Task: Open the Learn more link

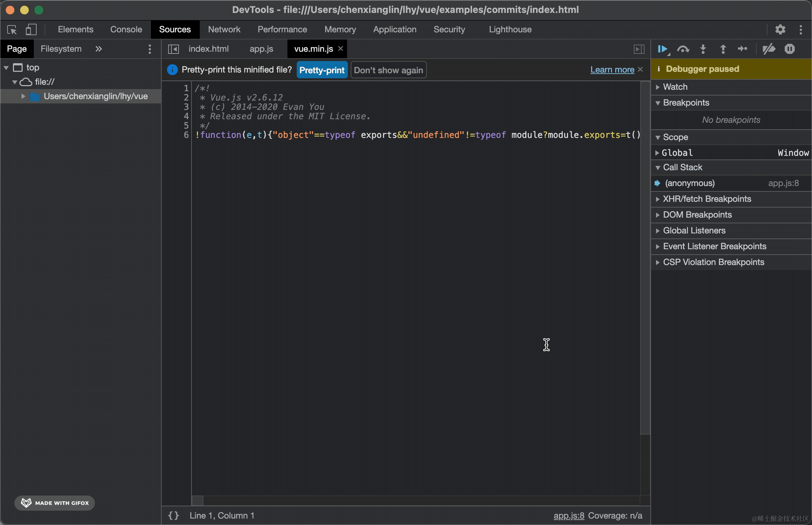Action: [x=612, y=70]
